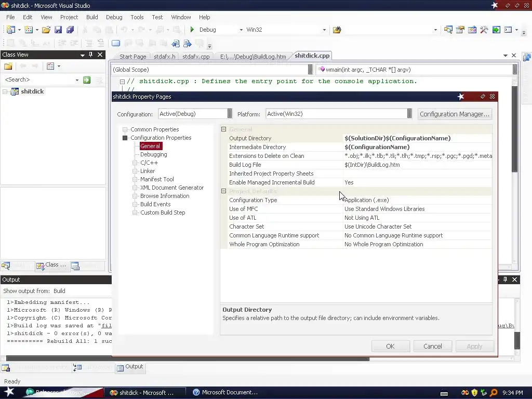The height and width of the screenshot is (399, 532).
Task: Open the Toolbox hammer and wrench icon
Action: [484, 30]
